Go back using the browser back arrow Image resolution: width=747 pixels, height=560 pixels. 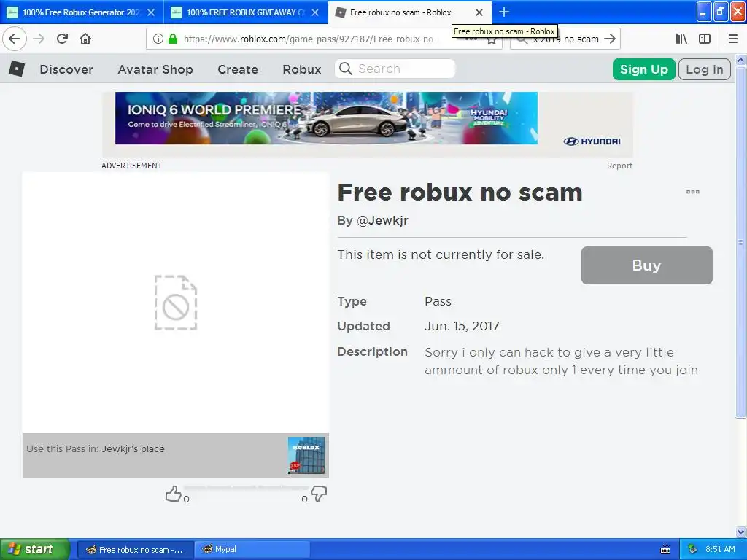[15, 39]
